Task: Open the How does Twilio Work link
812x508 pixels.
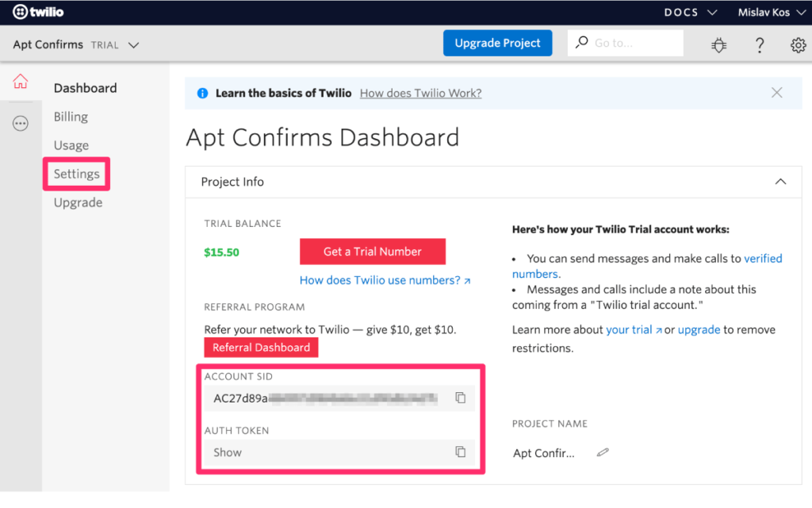Action: pos(420,93)
